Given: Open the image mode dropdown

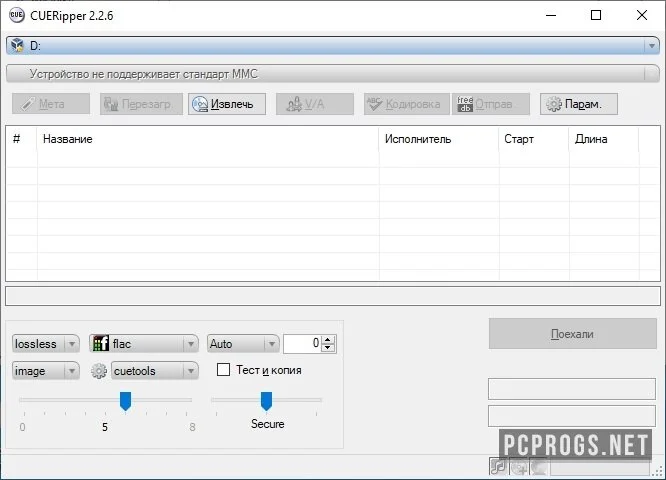Looking at the screenshot, I should coord(46,371).
